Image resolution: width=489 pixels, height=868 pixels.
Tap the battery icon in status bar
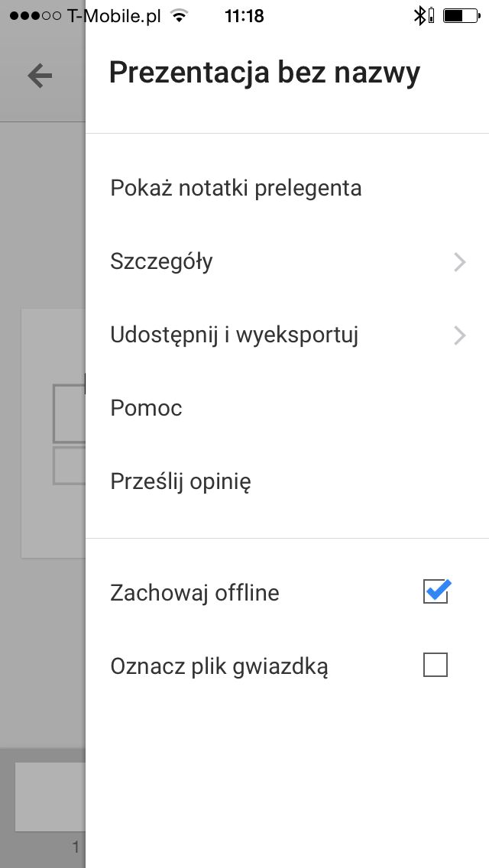click(461, 16)
